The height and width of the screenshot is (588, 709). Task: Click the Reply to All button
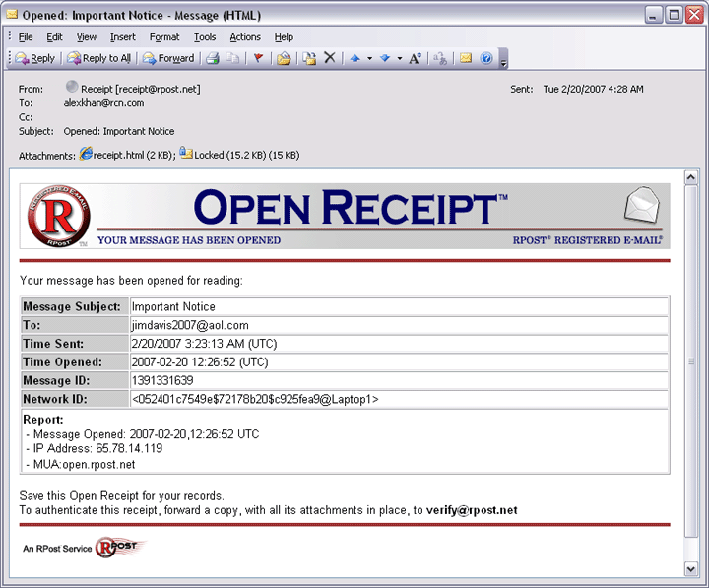click(98, 58)
